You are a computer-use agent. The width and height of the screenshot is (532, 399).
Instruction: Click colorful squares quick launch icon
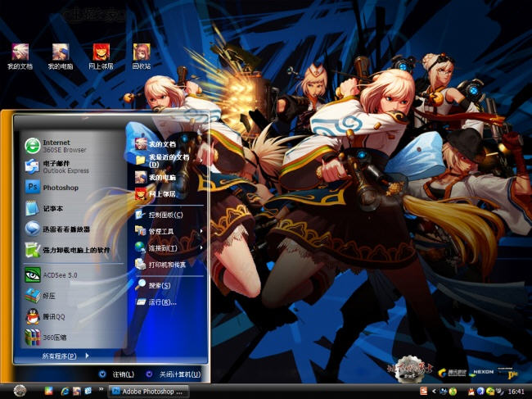point(49,391)
